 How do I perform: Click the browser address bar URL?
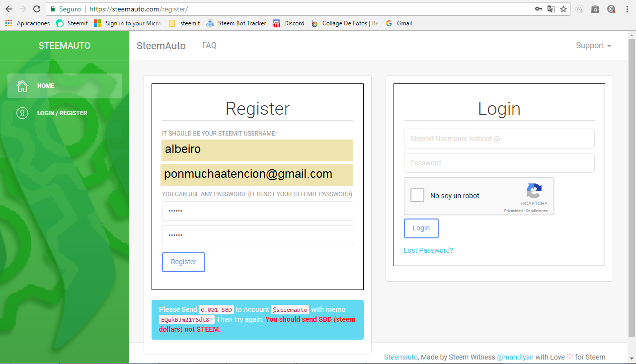pos(139,9)
